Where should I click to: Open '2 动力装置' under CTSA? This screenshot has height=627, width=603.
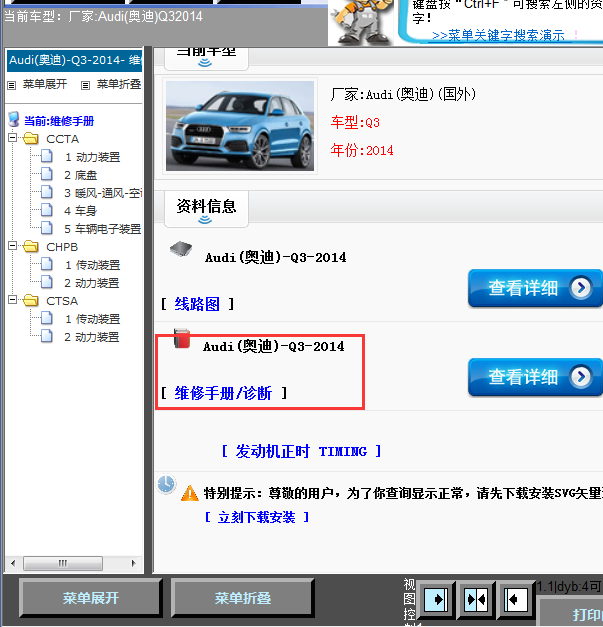(92, 337)
